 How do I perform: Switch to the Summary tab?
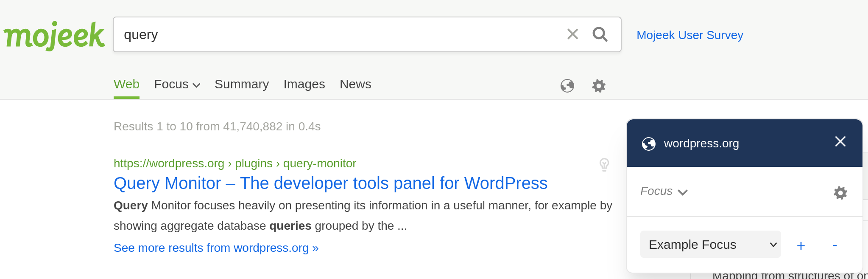point(242,84)
